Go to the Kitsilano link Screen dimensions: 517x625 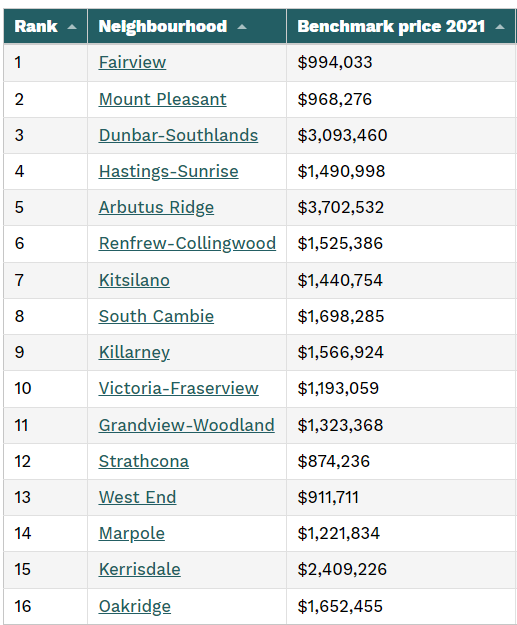click(134, 280)
